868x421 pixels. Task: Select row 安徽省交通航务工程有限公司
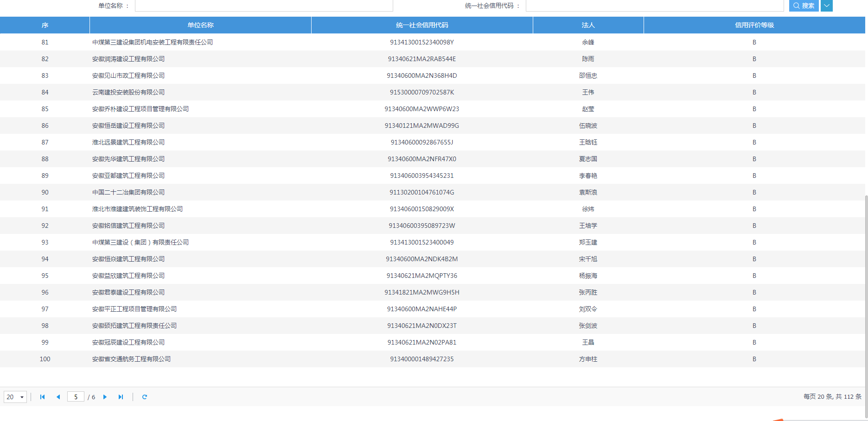[x=131, y=359]
